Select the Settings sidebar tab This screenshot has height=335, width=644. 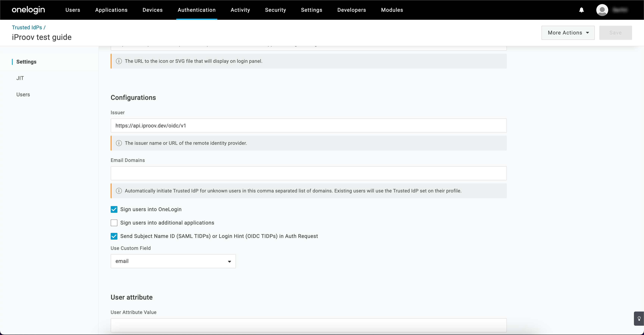click(26, 62)
